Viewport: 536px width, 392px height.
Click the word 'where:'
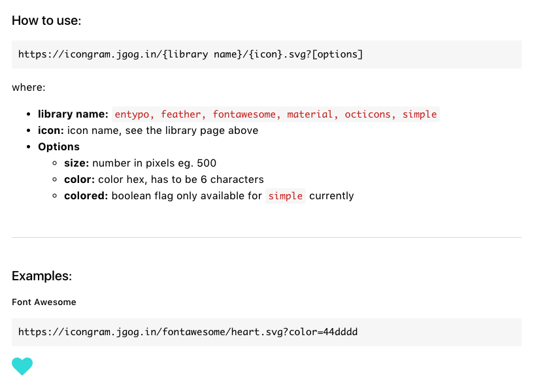[28, 88]
